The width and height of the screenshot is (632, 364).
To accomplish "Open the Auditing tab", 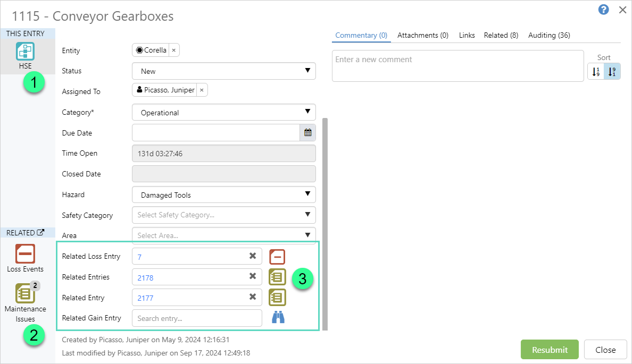I will click(x=549, y=35).
